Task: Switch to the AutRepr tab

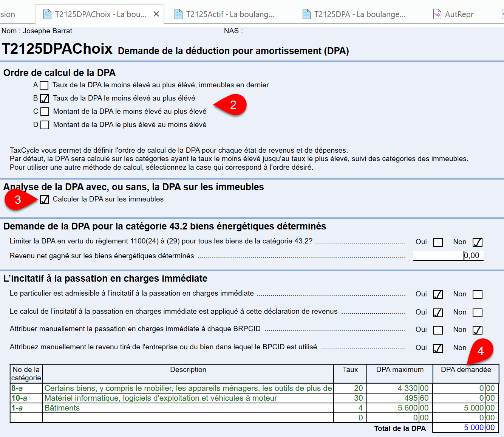Action: point(453,14)
